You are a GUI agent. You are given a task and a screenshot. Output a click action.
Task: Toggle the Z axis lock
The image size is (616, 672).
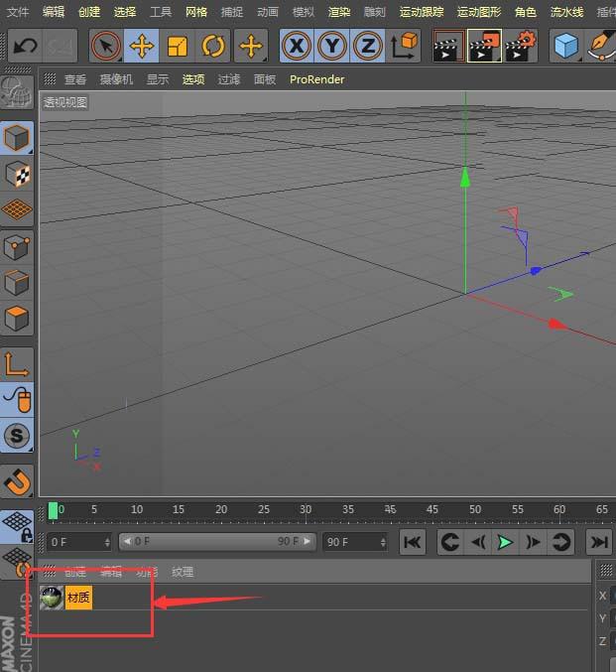(368, 46)
